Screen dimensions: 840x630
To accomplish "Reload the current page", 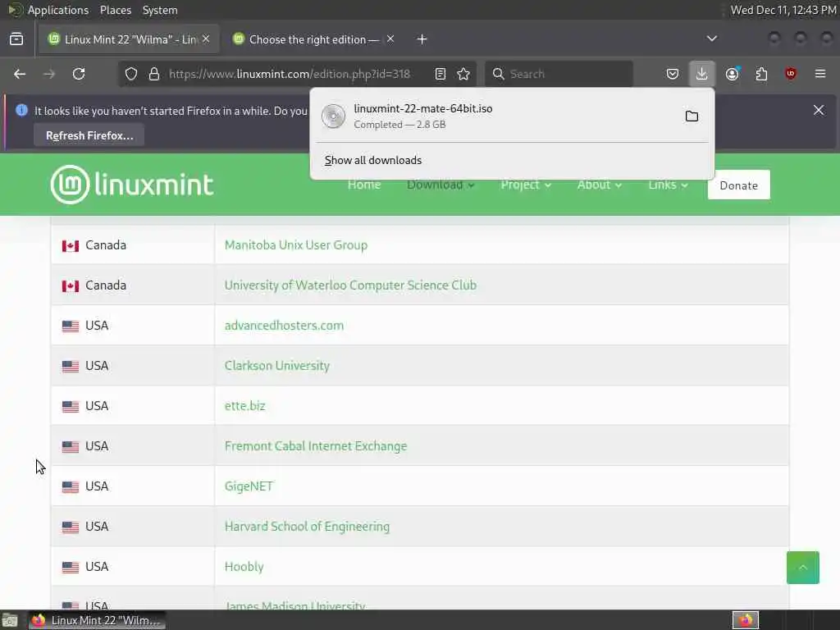I will point(79,74).
